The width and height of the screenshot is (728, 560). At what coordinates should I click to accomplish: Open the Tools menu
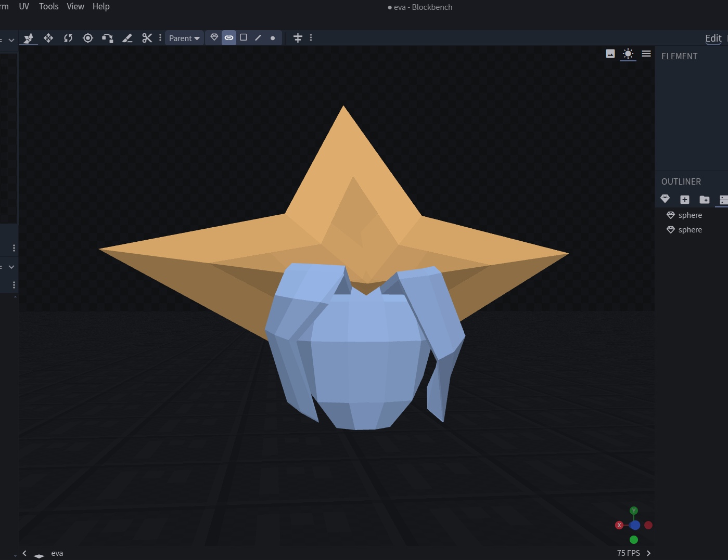49,6
